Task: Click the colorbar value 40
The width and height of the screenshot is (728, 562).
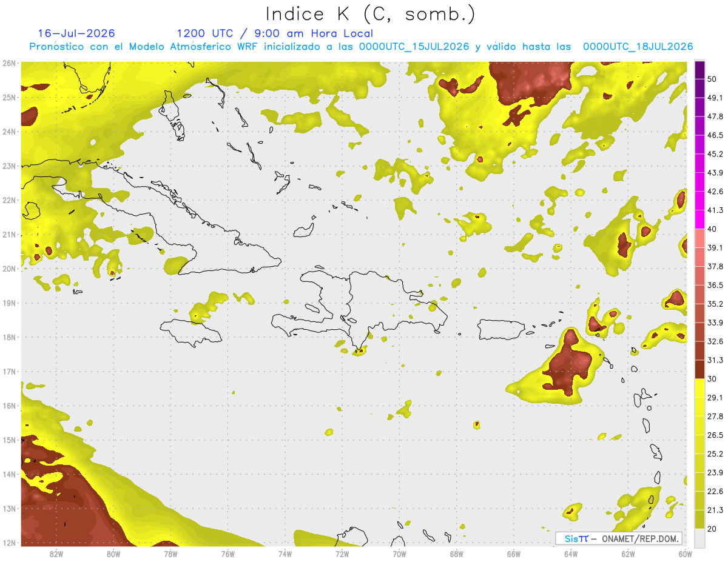Action: pos(713,229)
